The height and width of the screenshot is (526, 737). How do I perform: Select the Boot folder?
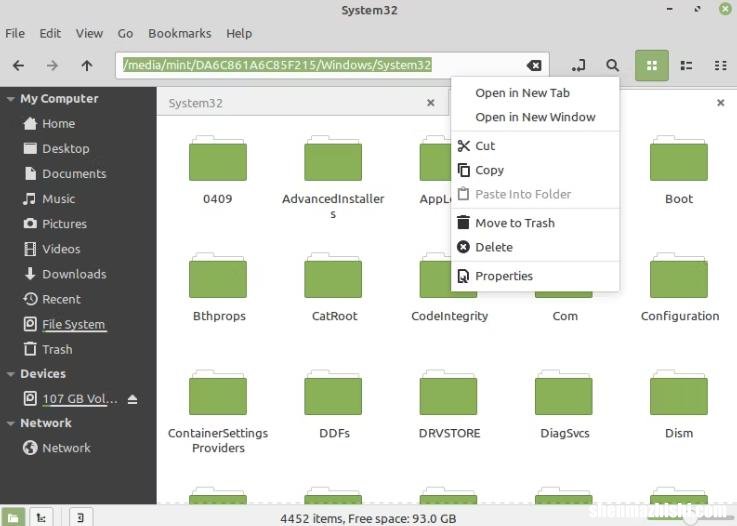tap(679, 170)
